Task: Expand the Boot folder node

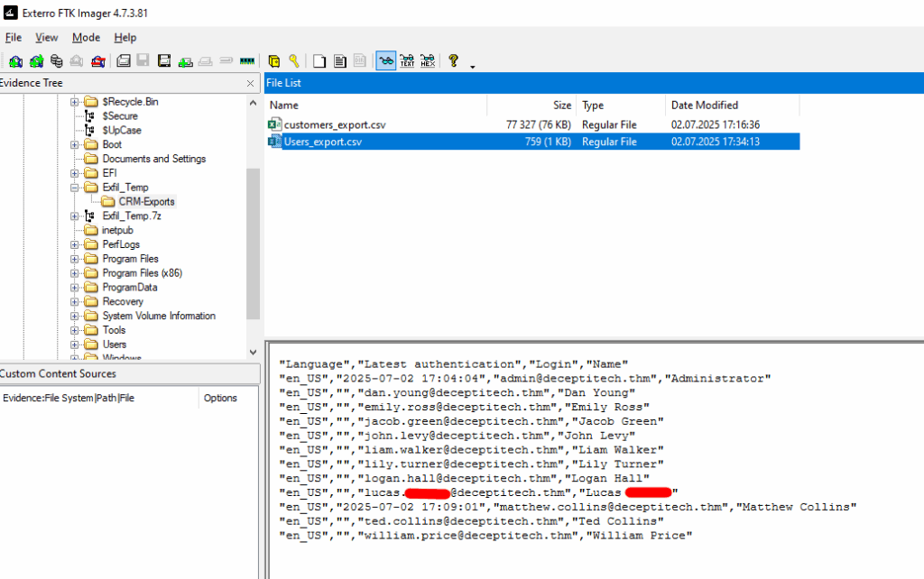Action: 75,145
